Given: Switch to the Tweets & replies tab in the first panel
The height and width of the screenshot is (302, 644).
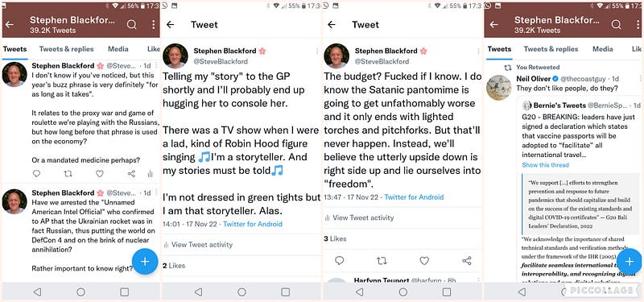Looking at the screenshot, I should pyautogui.click(x=67, y=49).
